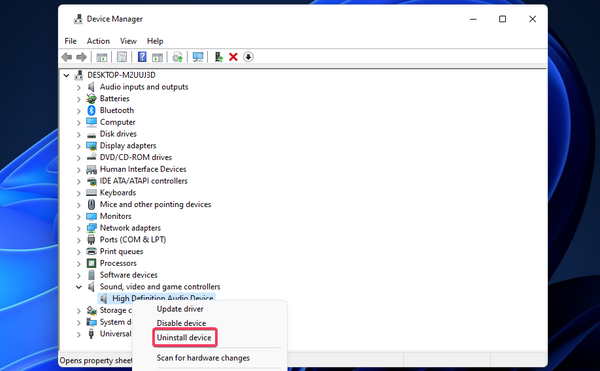Expand the Monitors arrow
Image resolution: width=600 pixels, height=371 pixels.
(78, 217)
